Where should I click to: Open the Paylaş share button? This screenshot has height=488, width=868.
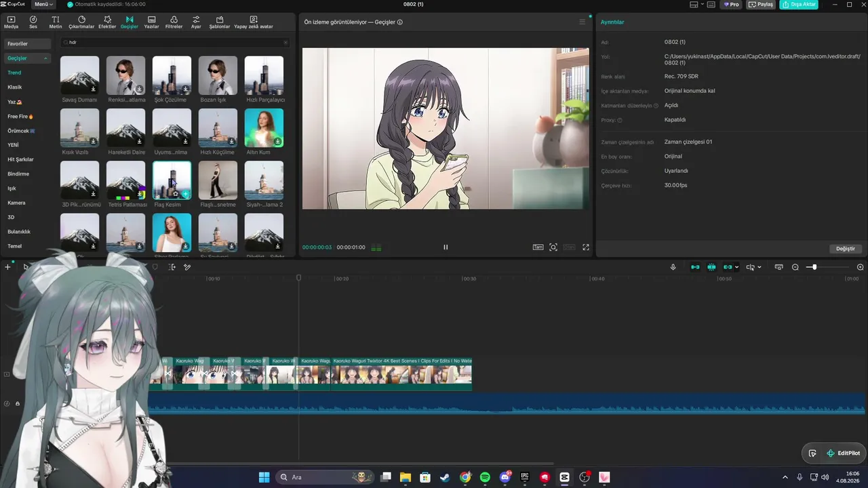point(761,5)
